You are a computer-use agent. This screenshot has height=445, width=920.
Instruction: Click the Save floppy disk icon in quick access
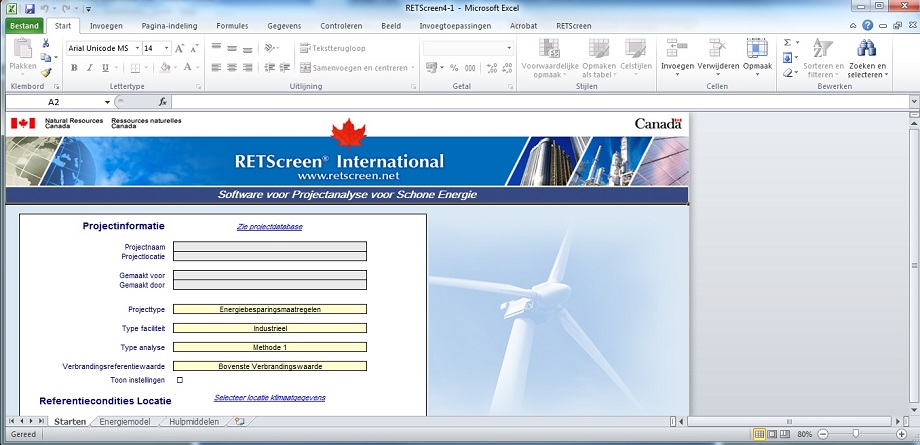pos(30,8)
